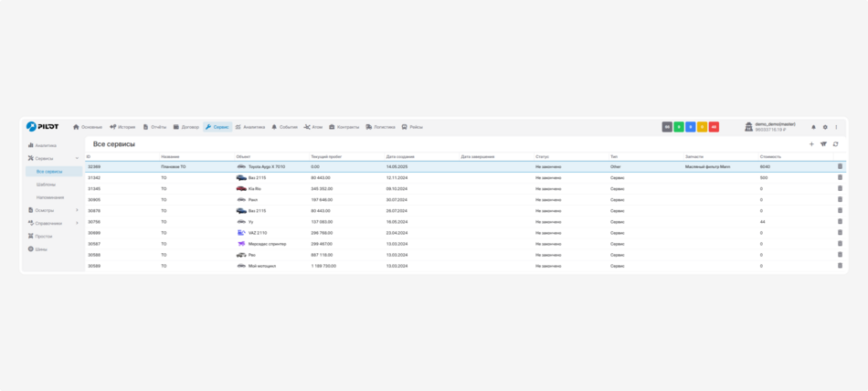The image size is (868, 391).
Task: Click the Pilot logo
Action: 42,127
